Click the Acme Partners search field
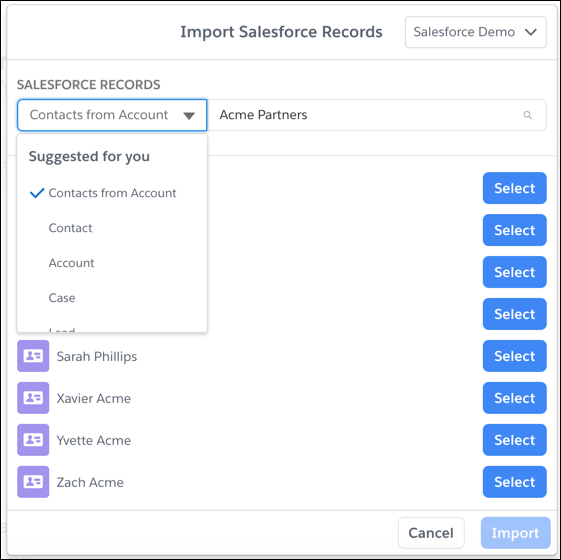This screenshot has width=561, height=560. [377, 115]
